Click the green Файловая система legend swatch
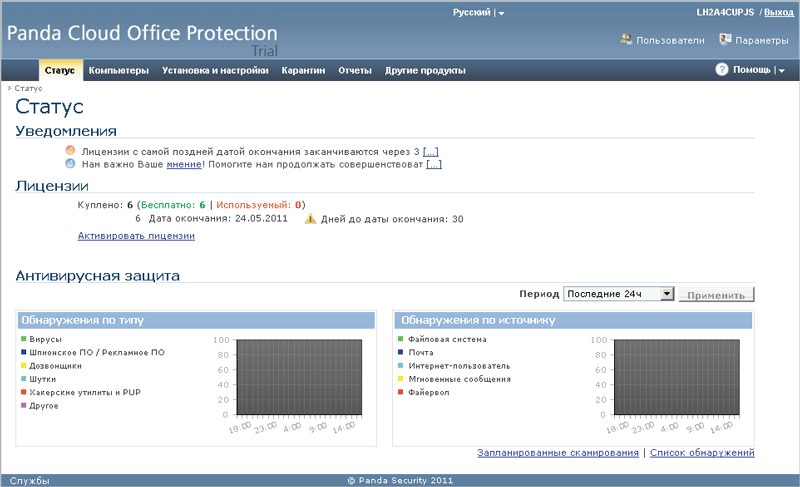800x487 pixels. 401,339
